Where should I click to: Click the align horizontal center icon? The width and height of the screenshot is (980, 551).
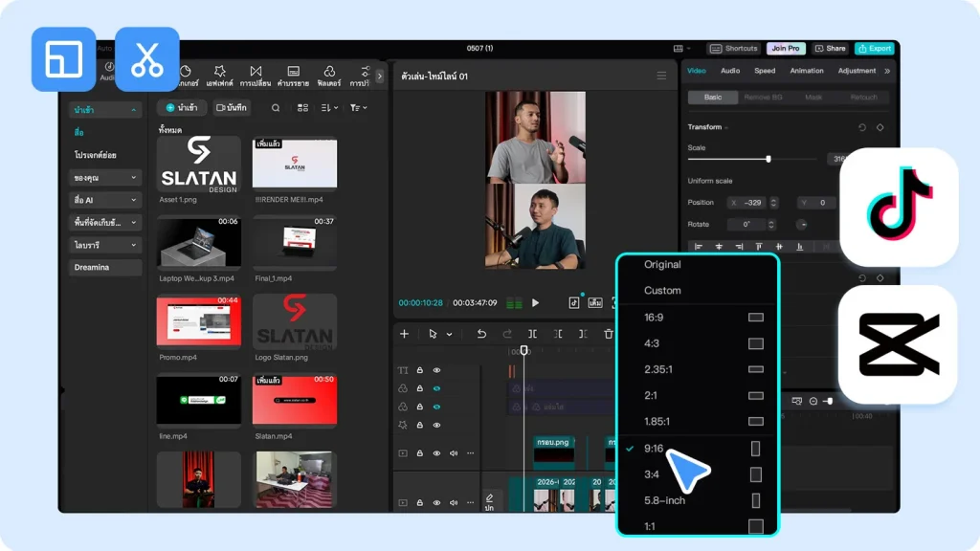pyautogui.click(x=719, y=247)
